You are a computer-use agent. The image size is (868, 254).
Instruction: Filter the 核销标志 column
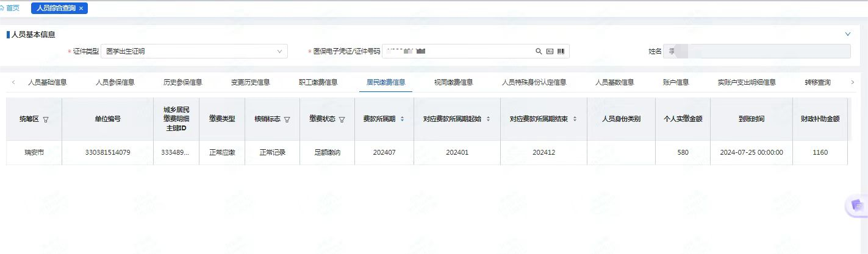click(x=287, y=119)
